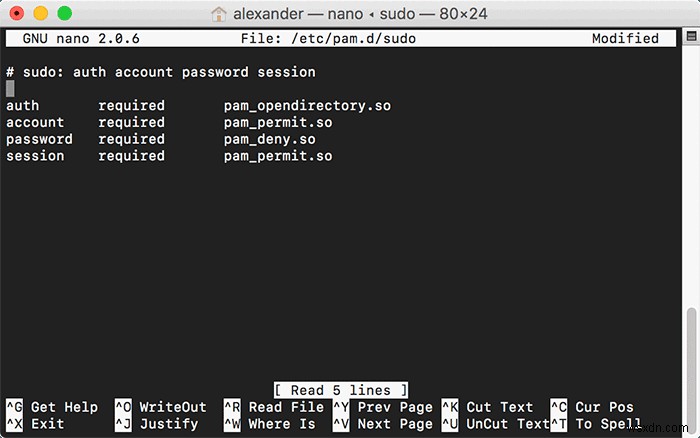Close the terminal window with red button
The image size is (700, 438).
(x=17, y=14)
